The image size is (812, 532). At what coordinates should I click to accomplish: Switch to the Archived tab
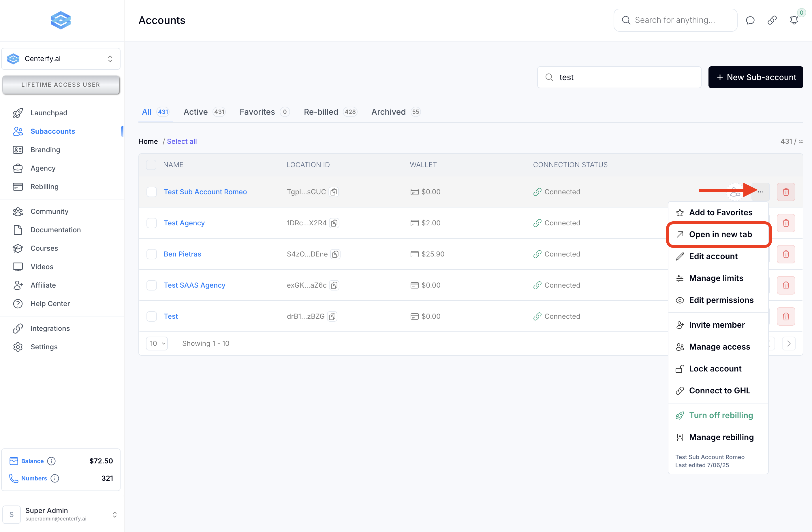tap(389, 112)
